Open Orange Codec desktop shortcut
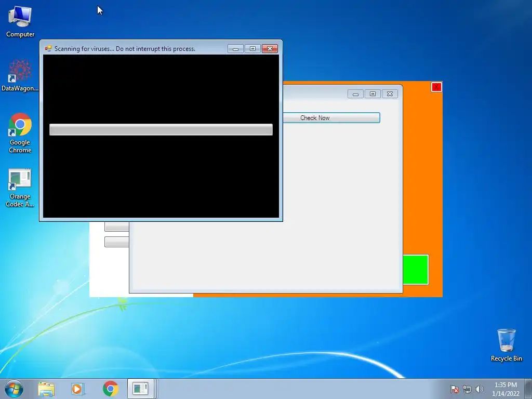532x399 pixels. pos(20,188)
